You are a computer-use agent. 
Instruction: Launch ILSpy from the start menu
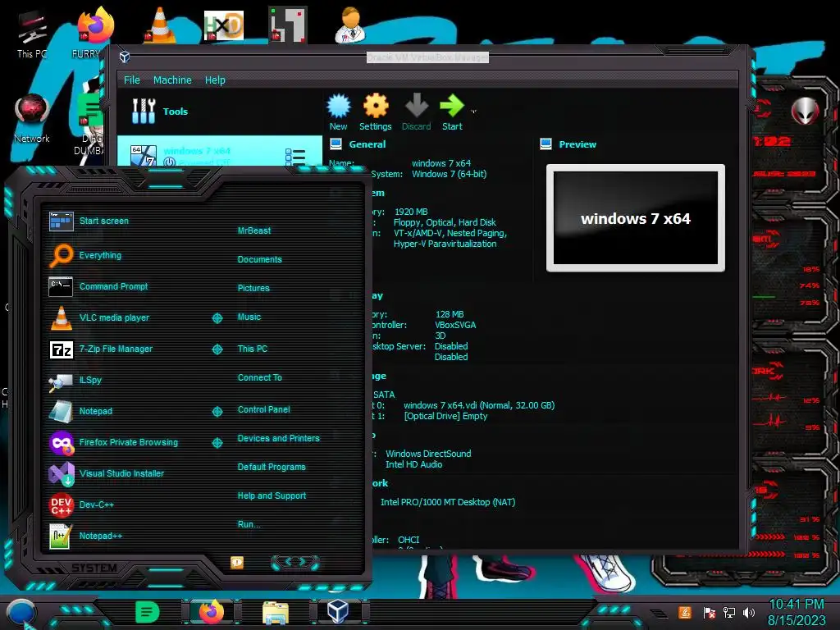click(x=90, y=379)
